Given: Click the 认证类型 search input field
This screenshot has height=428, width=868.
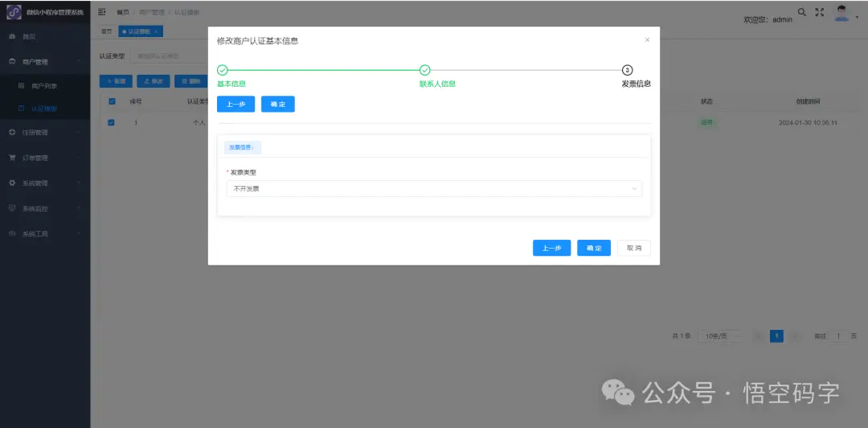Looking at the screenshot, I should pyautogui.click(x=169, y=56).
